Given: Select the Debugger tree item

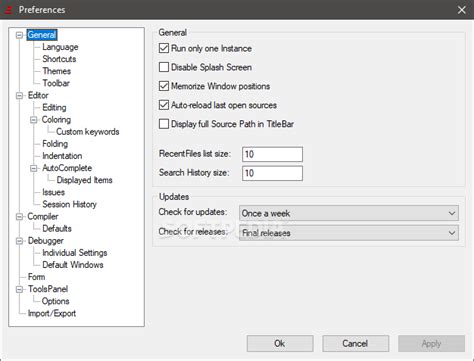Looking at the screenshot, I should click(x=46, y=241).
